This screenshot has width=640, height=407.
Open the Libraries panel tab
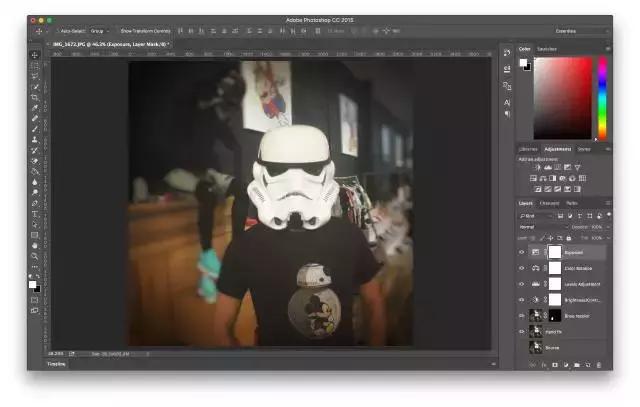[x=528, y=149]
